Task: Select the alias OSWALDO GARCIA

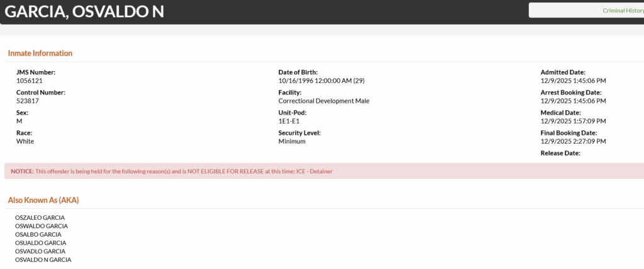Action: coord(42,226)
